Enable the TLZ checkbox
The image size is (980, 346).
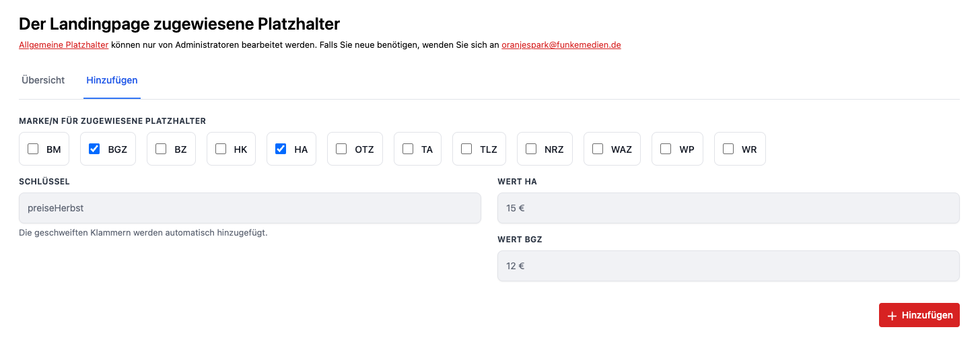[x=466, y=149]
